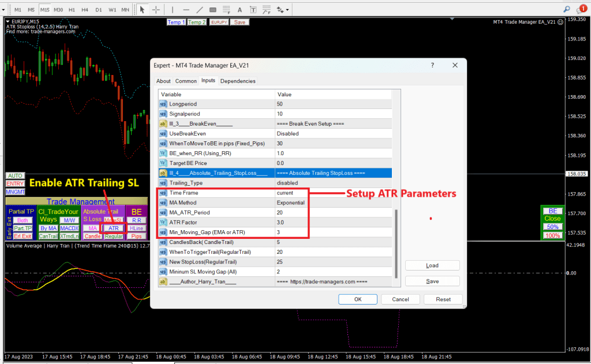Select the trendline drawing tool
Screen dimensions: 591x364
(200, 10)
